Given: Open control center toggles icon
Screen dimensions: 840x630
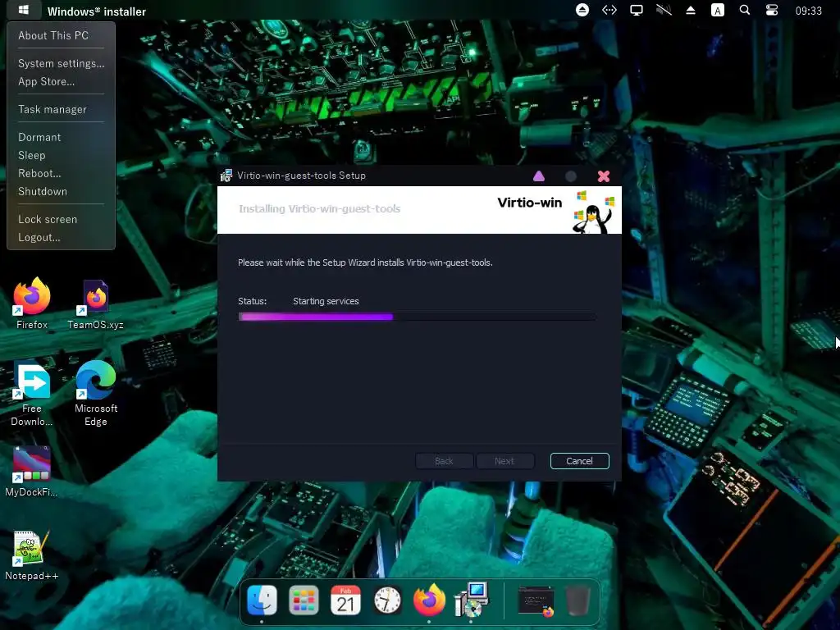Looking at the screenshot, I should click(771, 10).
